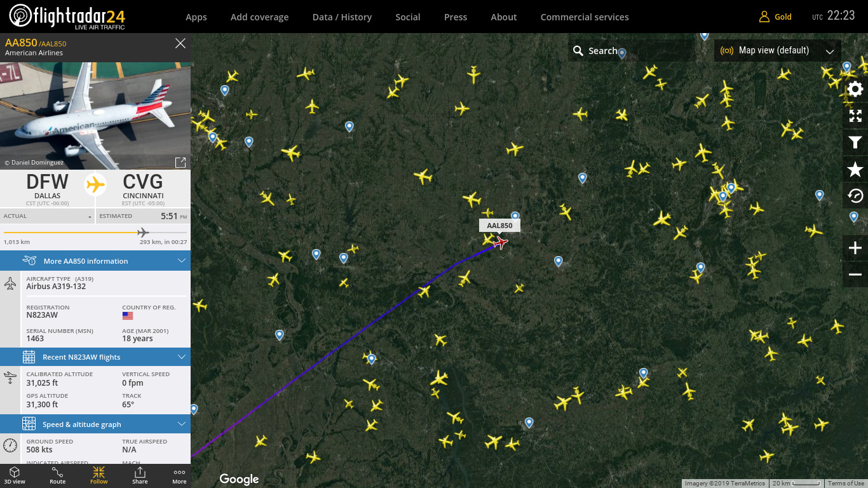Zoom in with the plus button
This screenshot has width=868, height=488.
point(855,248)
